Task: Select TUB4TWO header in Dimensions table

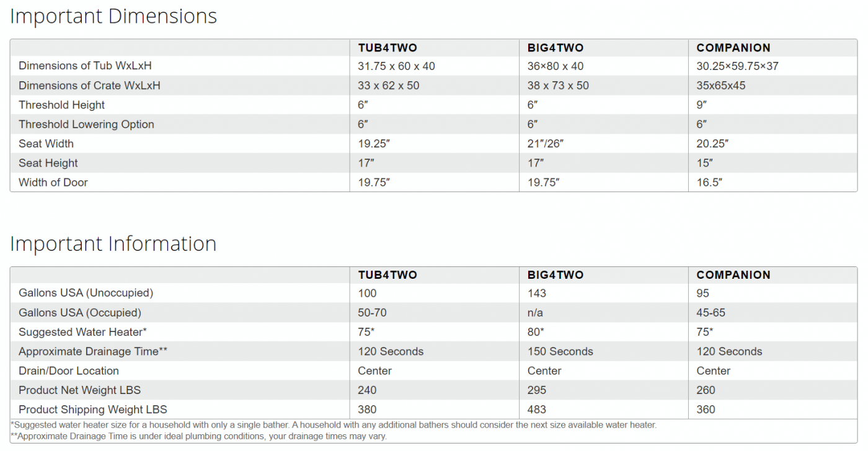Action: [387, 48]
